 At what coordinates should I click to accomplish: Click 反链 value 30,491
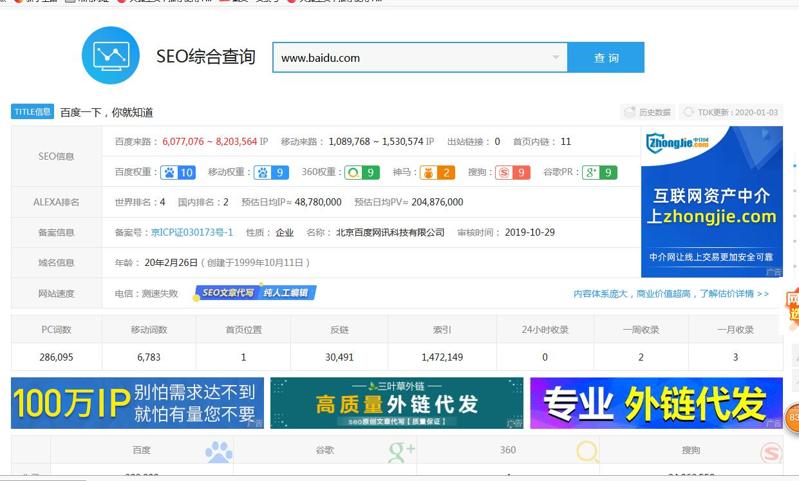(x=339, y=357)
